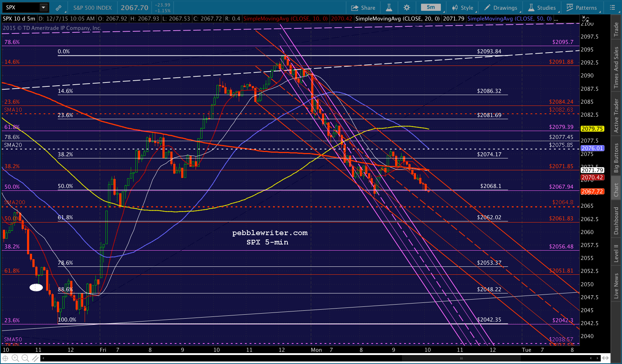Open the list menu icon at top right
622x364 pixels.
[x=612, y=8]
